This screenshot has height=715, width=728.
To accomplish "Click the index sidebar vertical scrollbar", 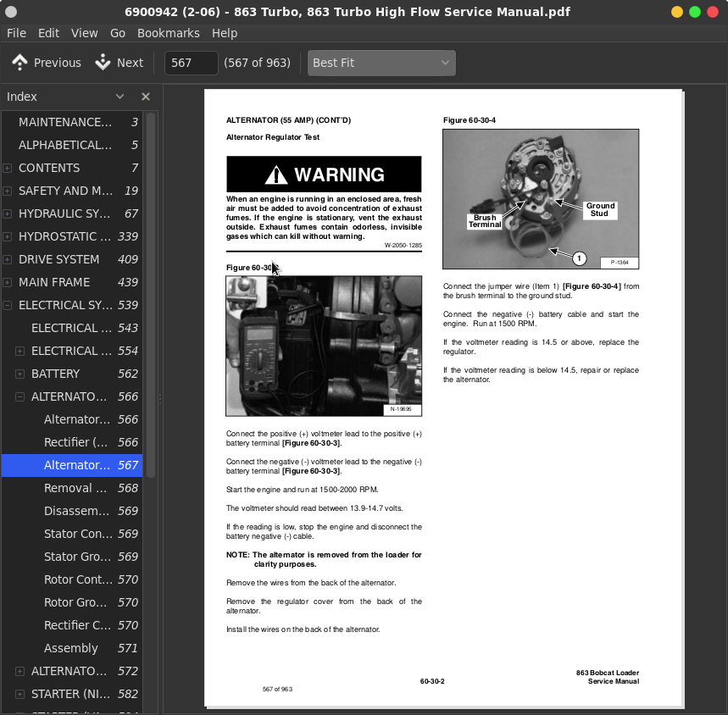I will click(151, 297).
